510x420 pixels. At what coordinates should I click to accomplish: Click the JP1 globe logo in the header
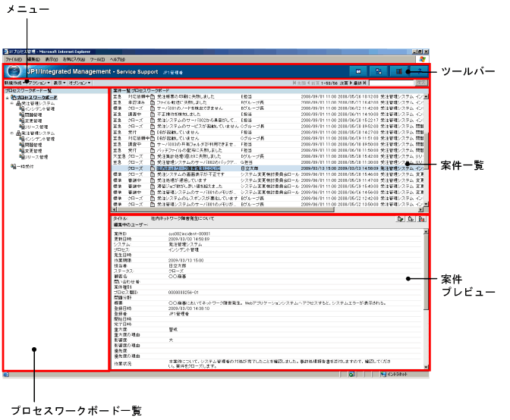[14, 71]
